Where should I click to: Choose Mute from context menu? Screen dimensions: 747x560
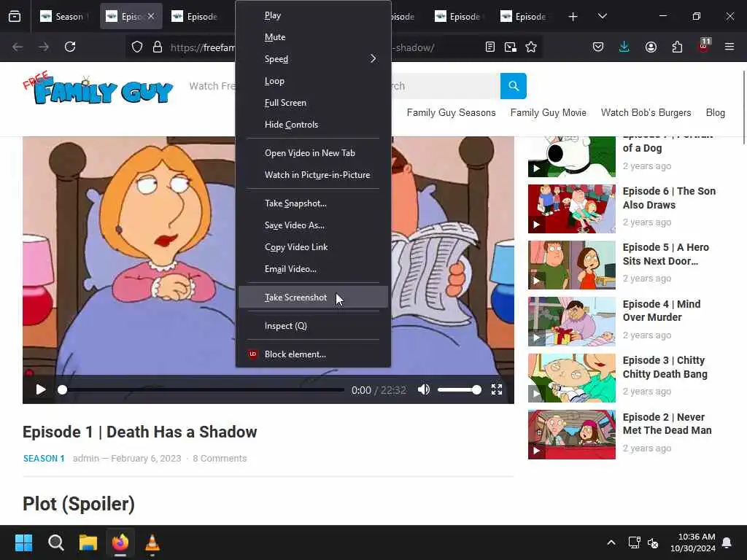tap(313, 37)
